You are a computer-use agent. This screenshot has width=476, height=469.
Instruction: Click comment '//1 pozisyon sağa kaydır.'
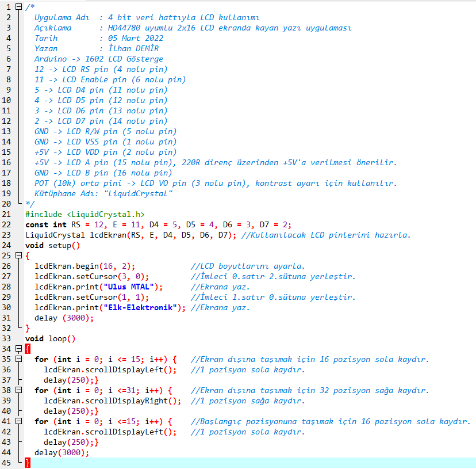[248, 401]
